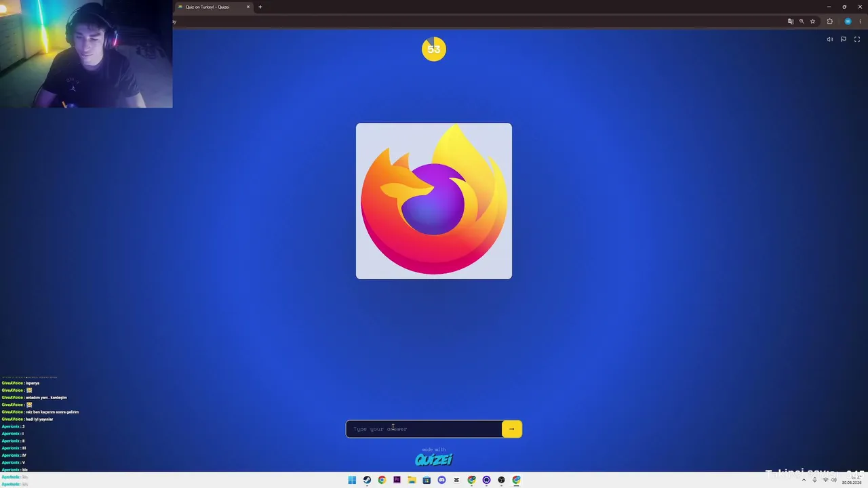Viewport: 868px width, 488px height.
Task: Open Discord from the taskbar
Action: (x=441, y=480)
